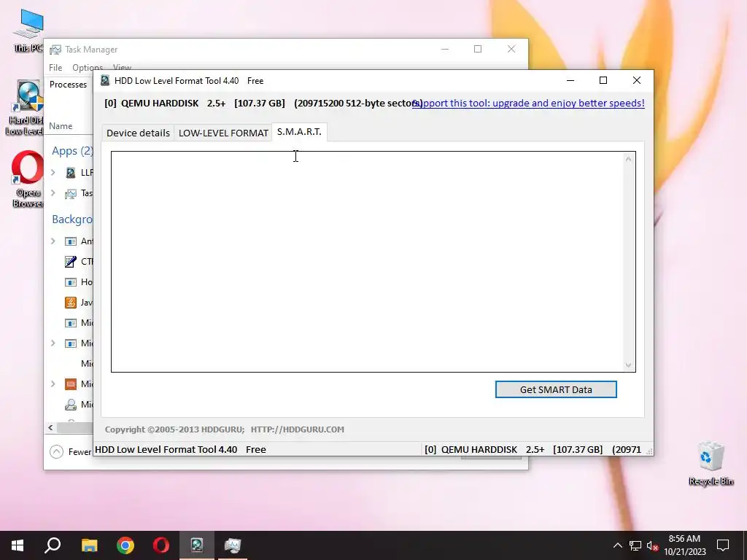This screenshot has width=747, height=560.
Task: Select the Opera Browser desktop shortcut
Action: coord(27,179)
